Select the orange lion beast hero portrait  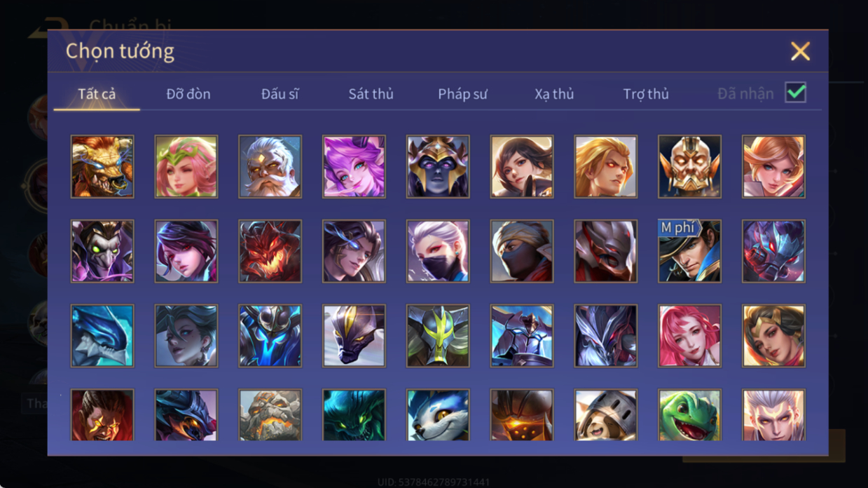click(102, 167)
